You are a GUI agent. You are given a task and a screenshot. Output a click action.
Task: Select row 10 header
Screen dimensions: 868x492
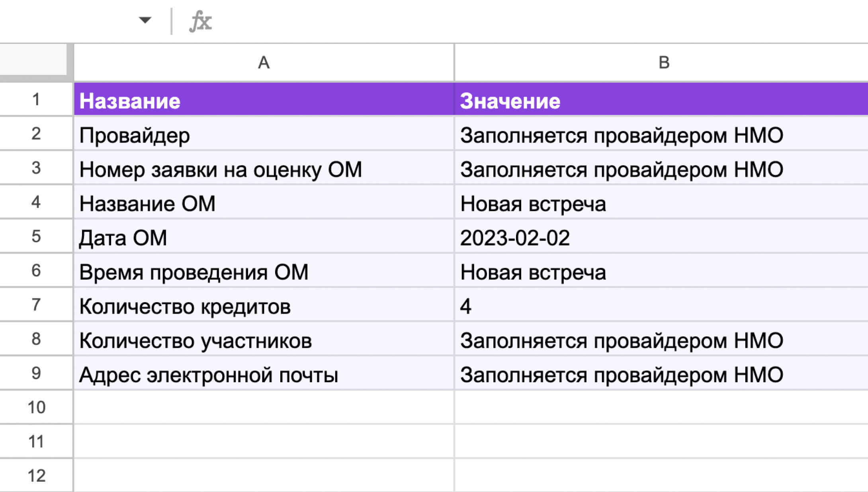36,407
